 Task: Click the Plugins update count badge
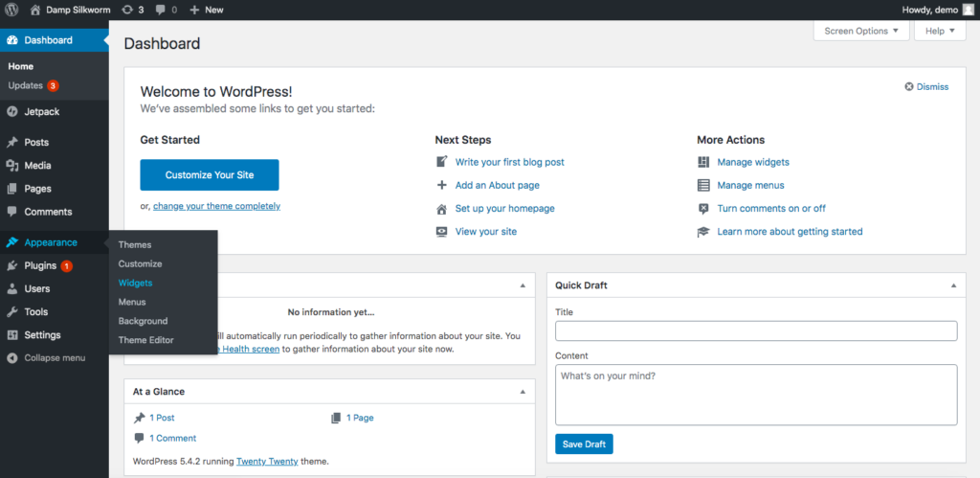coord(66,266)
